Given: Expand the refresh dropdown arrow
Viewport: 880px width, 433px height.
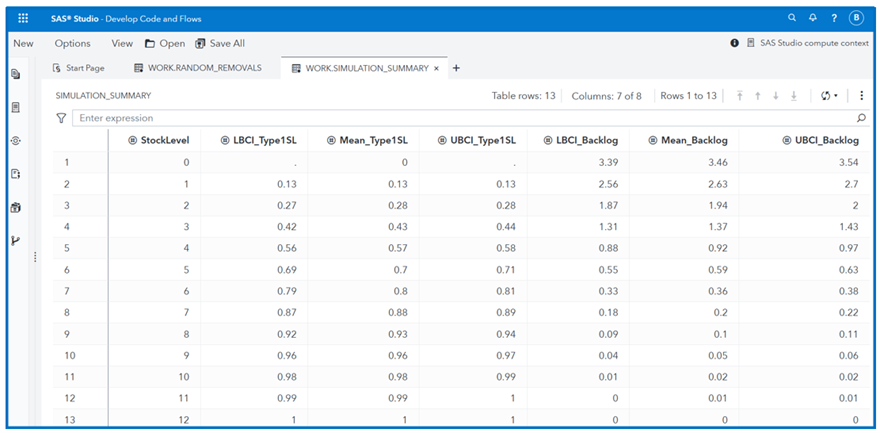Looking at the screenshot, I should tap(836, 96).
